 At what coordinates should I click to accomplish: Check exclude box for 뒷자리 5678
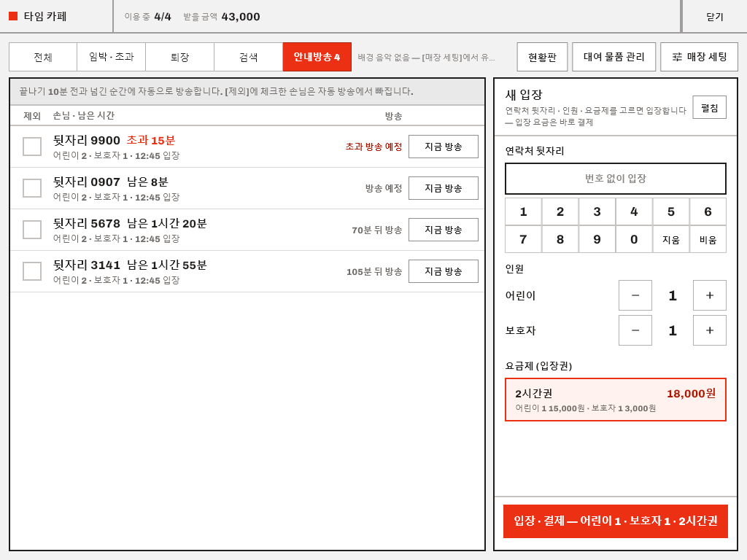tap(32, 230)
